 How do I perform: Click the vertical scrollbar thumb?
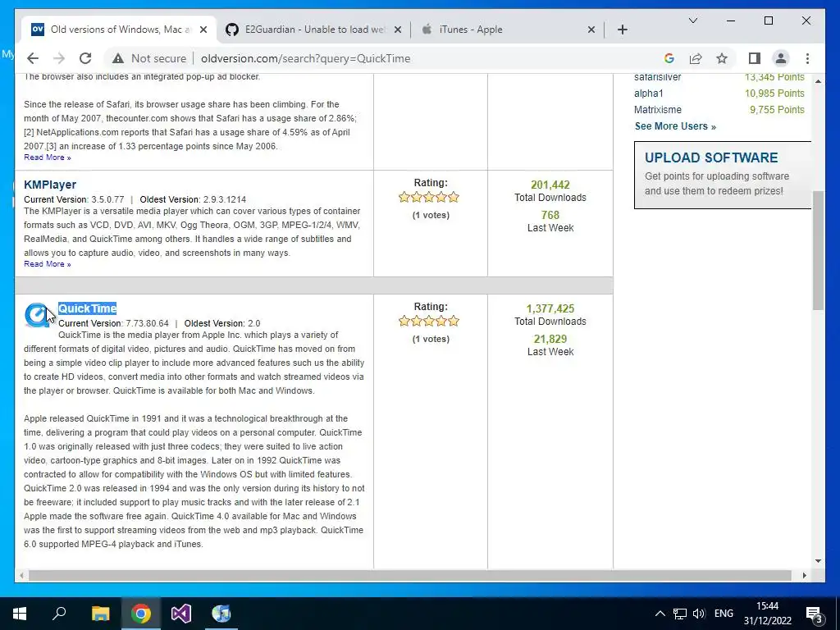tap(818, 249)
